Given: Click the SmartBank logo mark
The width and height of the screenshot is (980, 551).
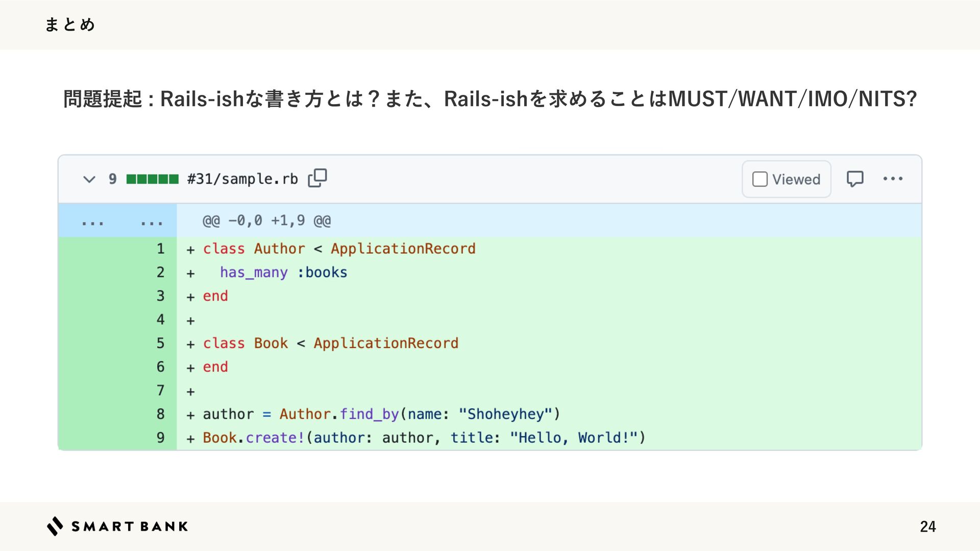Looking at the screenshot, I should click(55, 526).
